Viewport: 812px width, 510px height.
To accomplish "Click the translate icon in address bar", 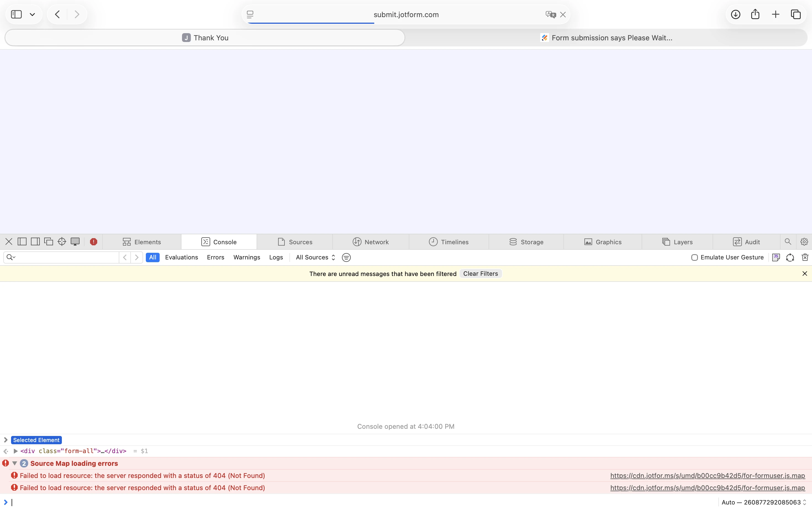I will [x=550, y=14].
